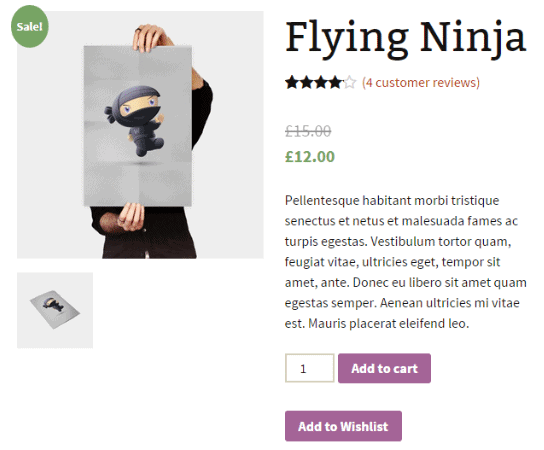Click the Pellentesque product description text

[406, 262]
